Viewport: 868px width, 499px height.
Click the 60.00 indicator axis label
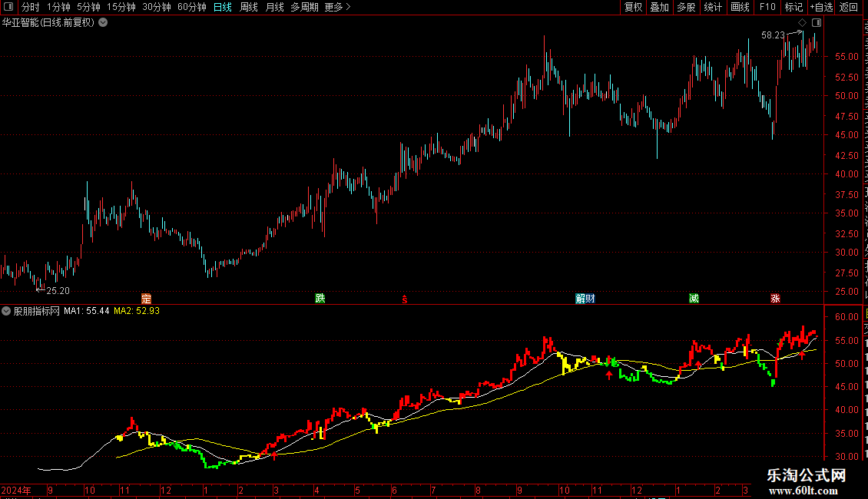coord(847,317)
